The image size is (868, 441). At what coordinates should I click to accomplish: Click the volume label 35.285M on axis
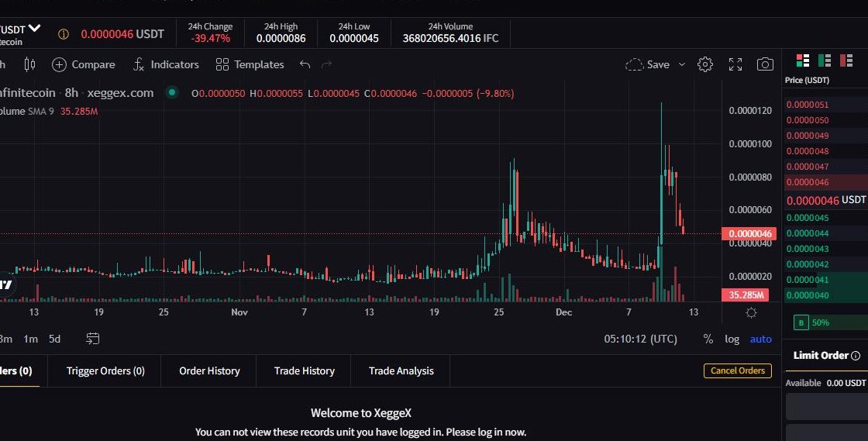745,295
